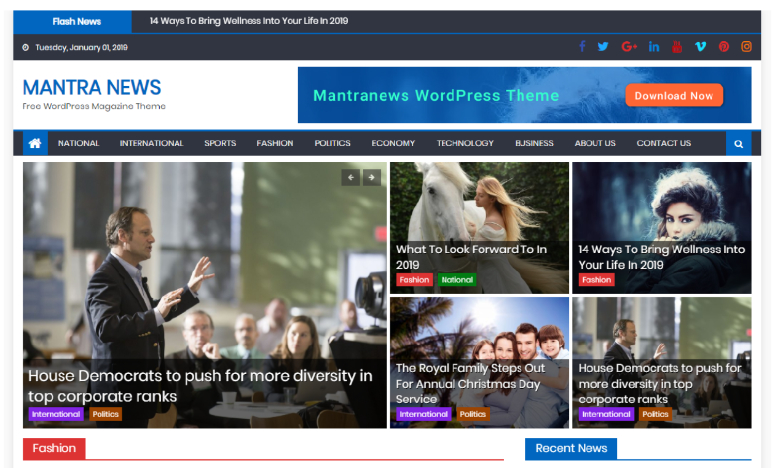
Task: Go to the Home icon in navigation
Action: click(35, 143)
